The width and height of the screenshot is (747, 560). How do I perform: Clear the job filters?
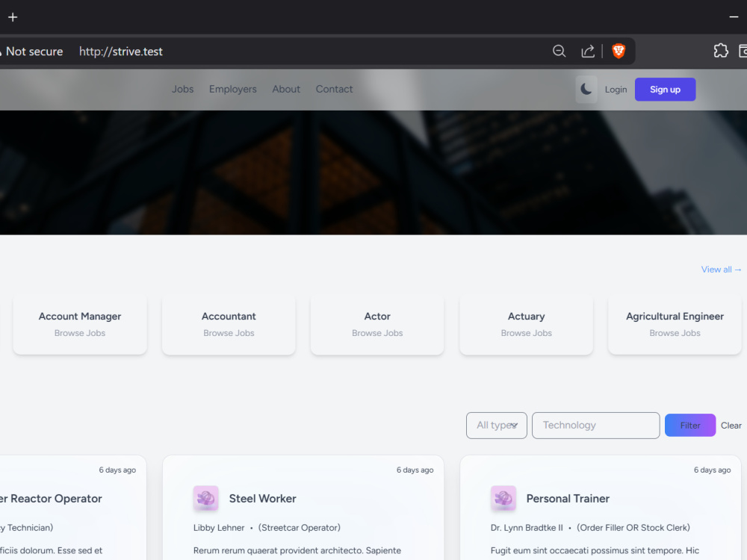click(x=731, y=426)
